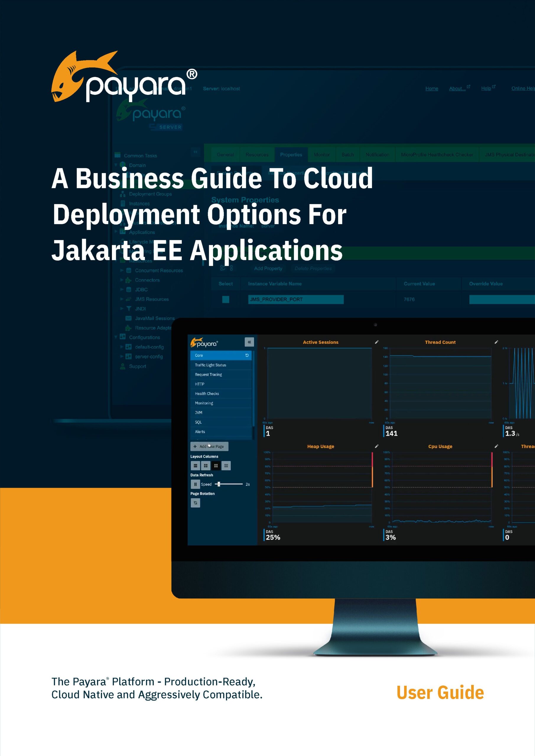Expand the default-config tree node

[x=122, y=347]
